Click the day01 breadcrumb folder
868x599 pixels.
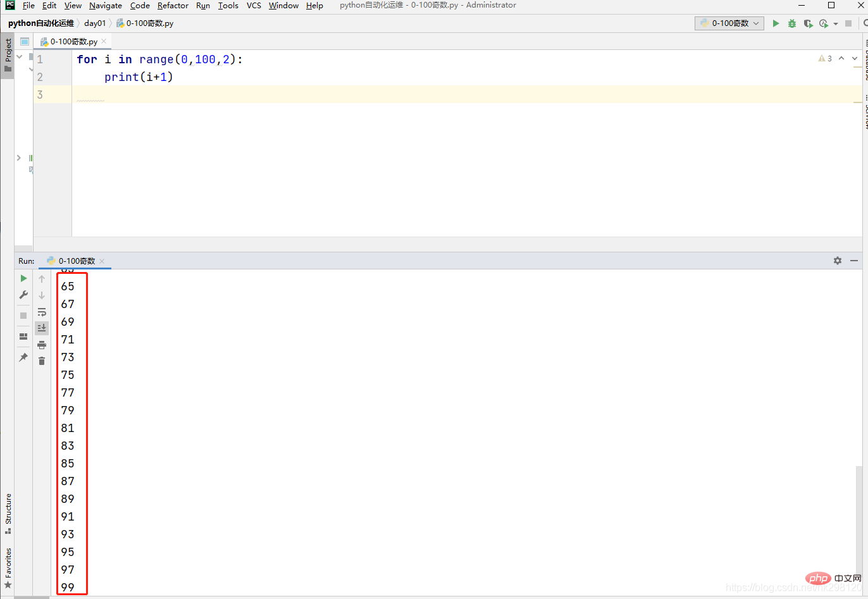click(95, 23)
